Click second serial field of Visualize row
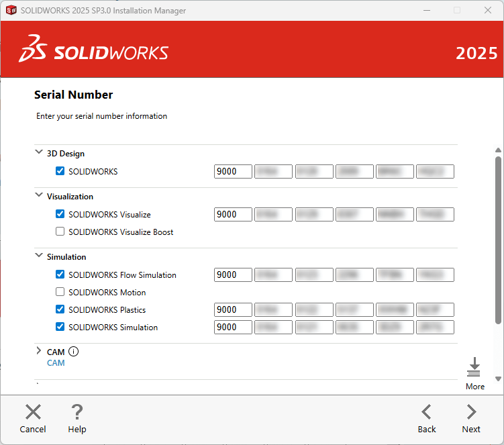This screenshot has width=504, height=445. tap(274, 215)
